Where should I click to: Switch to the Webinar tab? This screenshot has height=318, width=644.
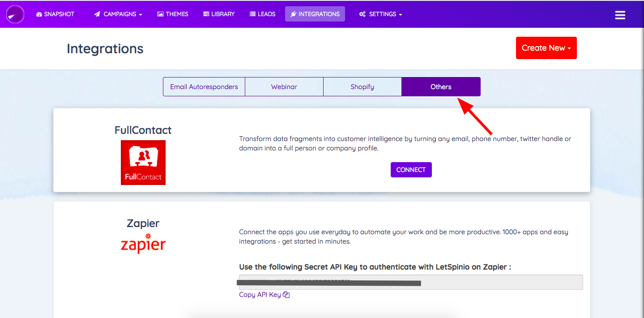(x=284, y=87)
